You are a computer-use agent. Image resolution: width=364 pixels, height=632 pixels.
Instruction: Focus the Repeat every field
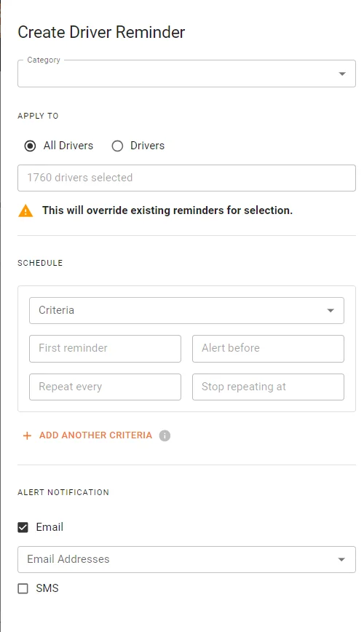point(106,387)
